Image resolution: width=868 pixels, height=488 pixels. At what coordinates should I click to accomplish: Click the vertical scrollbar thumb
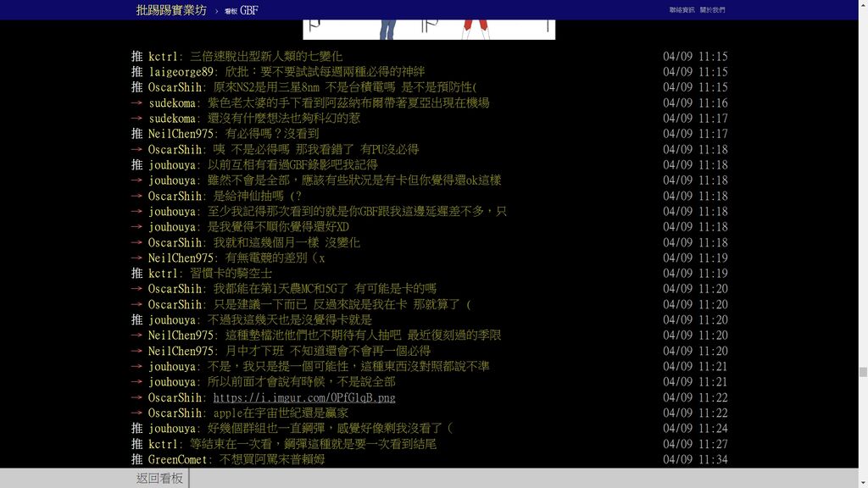(x=863, y=372)
